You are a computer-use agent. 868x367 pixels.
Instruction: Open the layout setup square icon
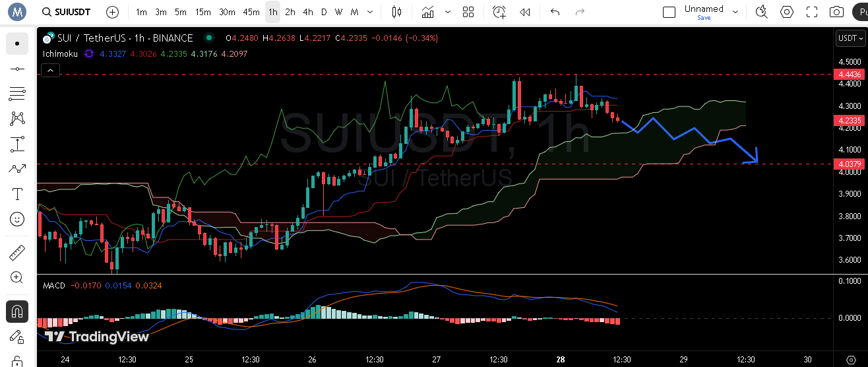tap(669, 12)
